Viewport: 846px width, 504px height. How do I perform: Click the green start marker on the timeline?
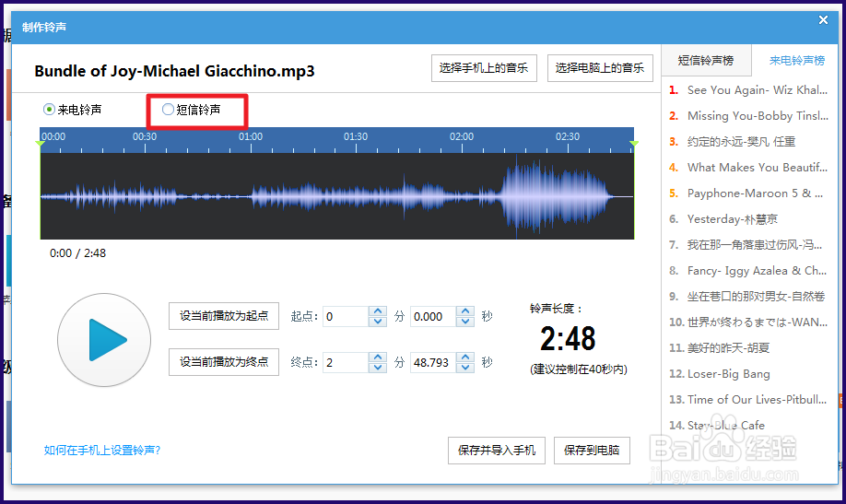click(x=40, y=144)
